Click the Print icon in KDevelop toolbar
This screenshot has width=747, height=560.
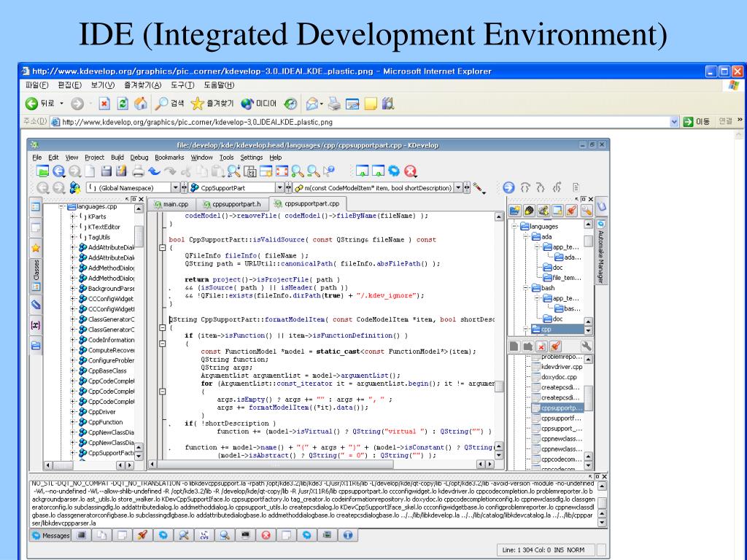(138, 172)
